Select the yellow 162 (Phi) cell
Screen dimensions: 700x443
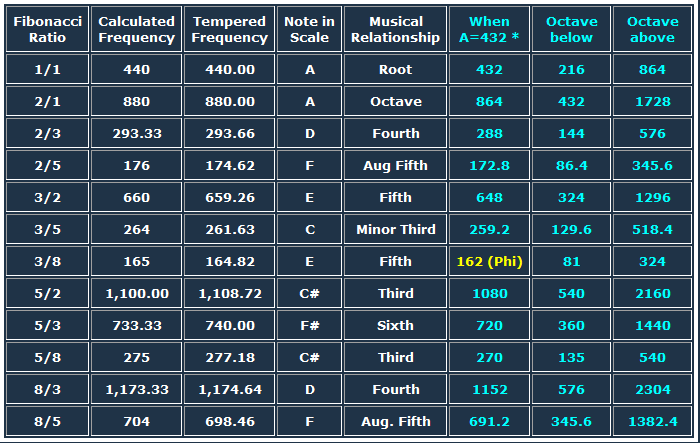pos(489,261)
